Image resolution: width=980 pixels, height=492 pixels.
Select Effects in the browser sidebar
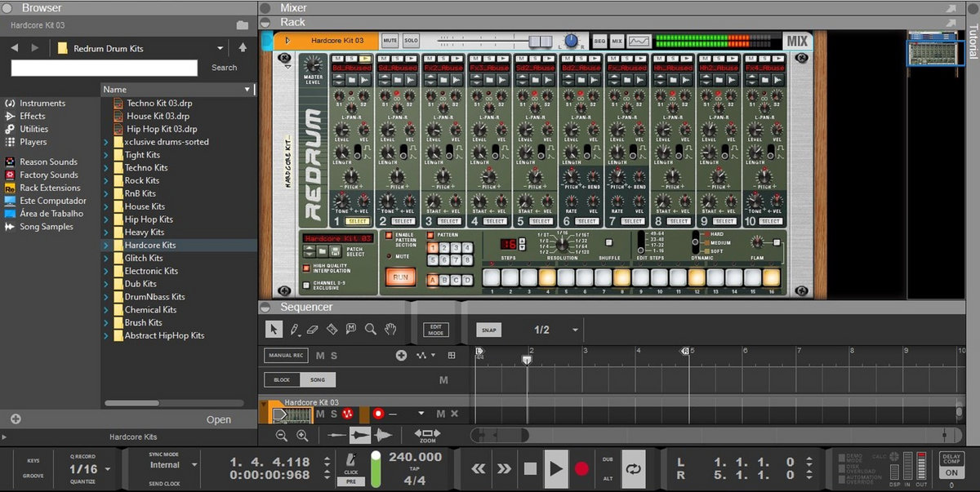[33, 116]
